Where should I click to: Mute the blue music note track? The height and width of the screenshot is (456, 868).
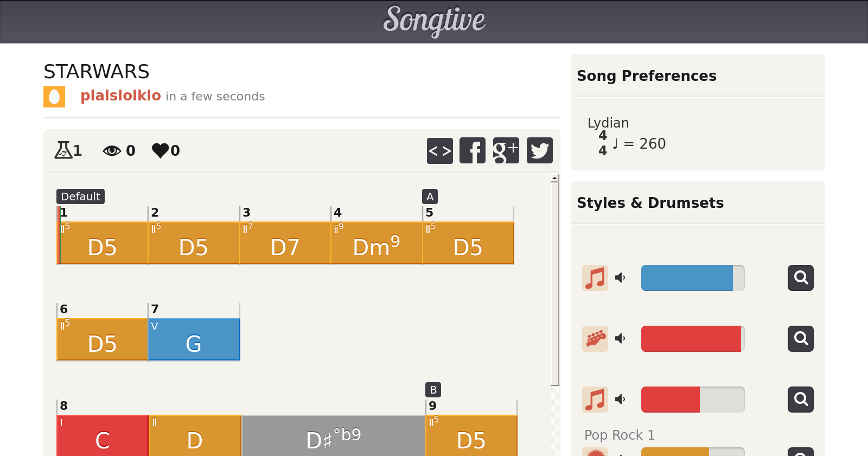620,278
